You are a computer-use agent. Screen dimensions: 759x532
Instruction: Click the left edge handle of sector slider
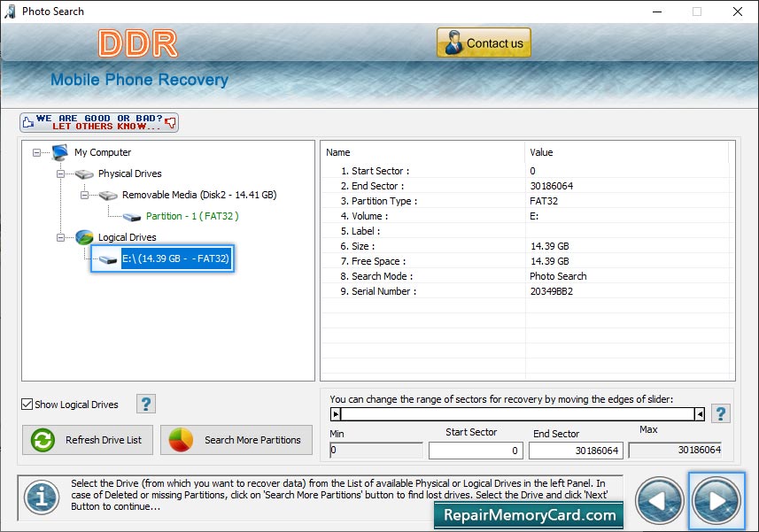[x=336, y=414]
